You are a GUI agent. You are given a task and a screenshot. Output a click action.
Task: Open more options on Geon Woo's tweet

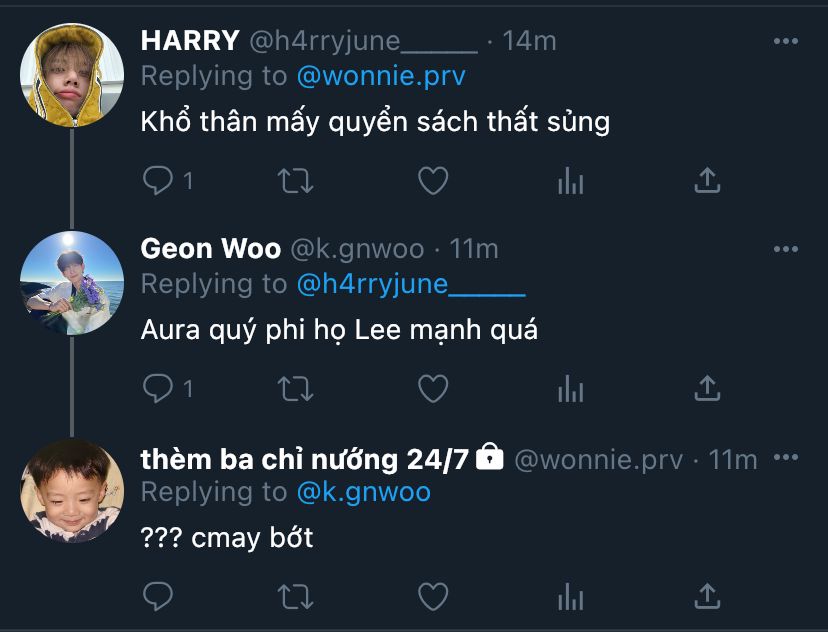click(x=786, y=248)
